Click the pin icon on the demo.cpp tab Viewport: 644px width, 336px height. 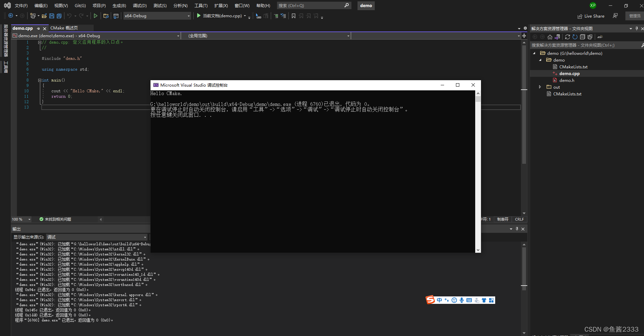point(38,28)
